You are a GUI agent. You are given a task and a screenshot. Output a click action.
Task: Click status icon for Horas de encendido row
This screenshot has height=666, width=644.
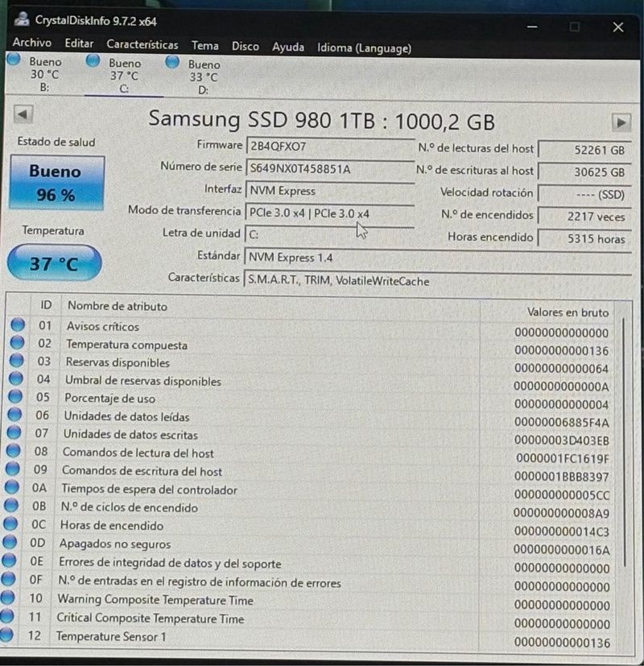coord(10,523)
